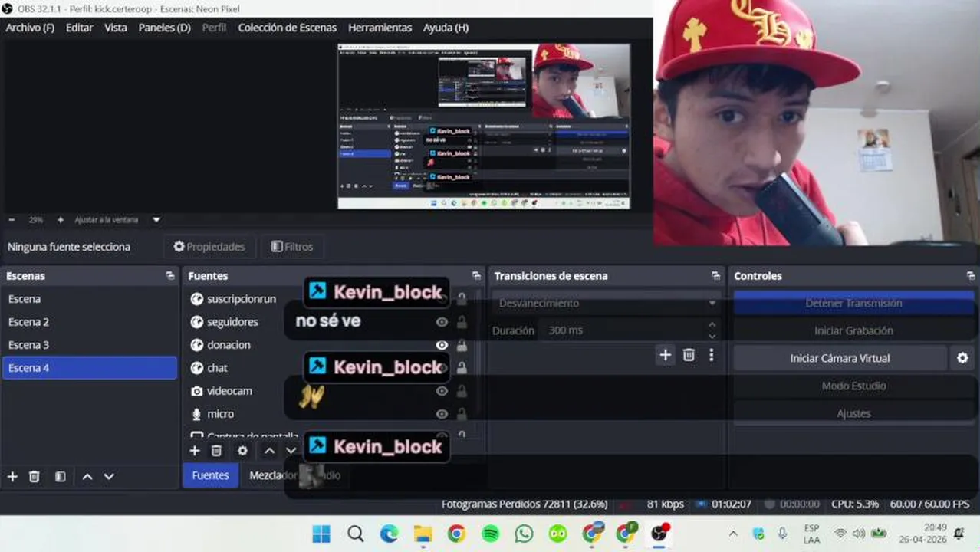The height and width of the screenshot is (552, 980).
Task: Toggle lock of chat source
Action: (x=462, y=368)
